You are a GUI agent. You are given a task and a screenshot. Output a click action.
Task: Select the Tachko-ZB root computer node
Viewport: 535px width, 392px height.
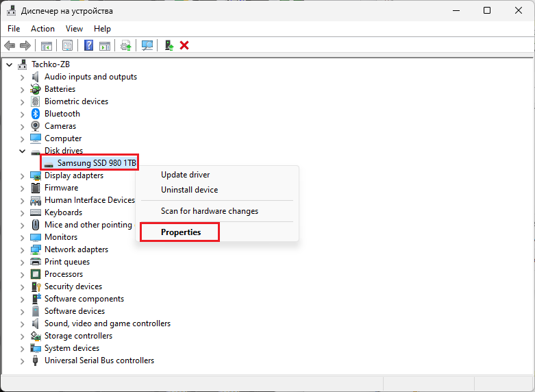pos(50,64)
